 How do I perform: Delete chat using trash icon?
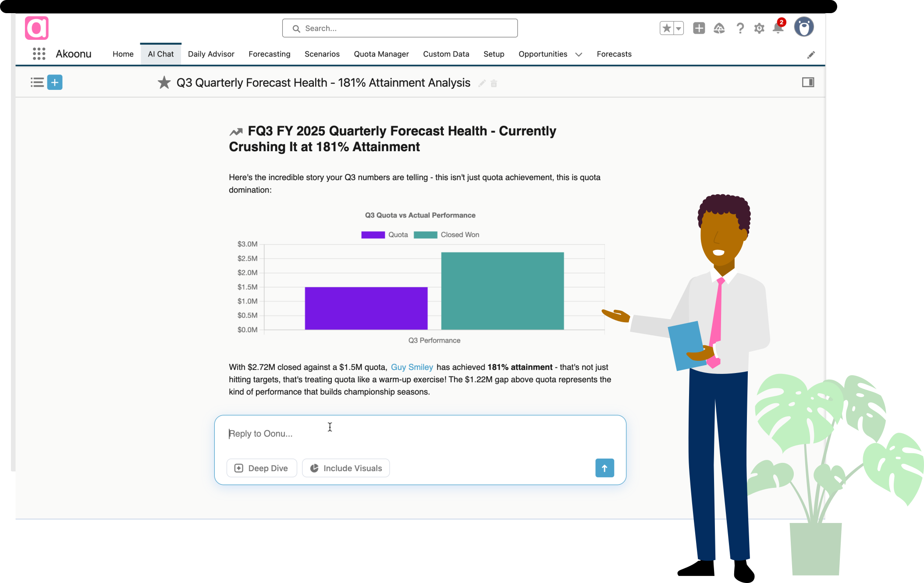coord(494,83)
